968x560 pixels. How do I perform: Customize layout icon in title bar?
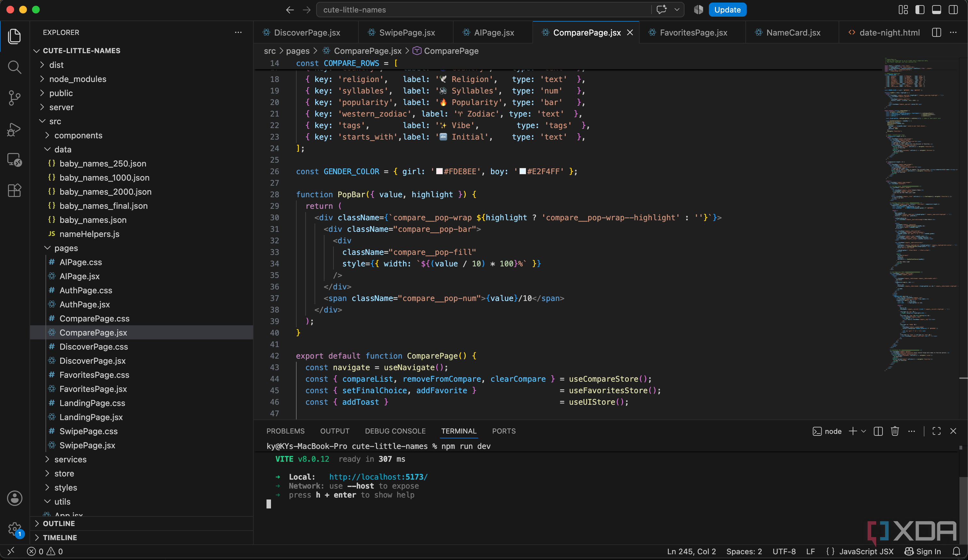click(903, 10)
